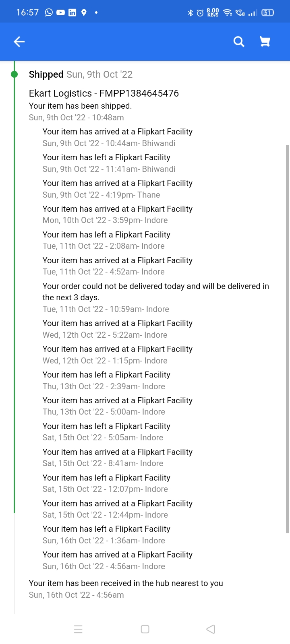Tap the Bluetooth status icon
The width and height of the screenshot is (290, 644).
tap(191, 13)
